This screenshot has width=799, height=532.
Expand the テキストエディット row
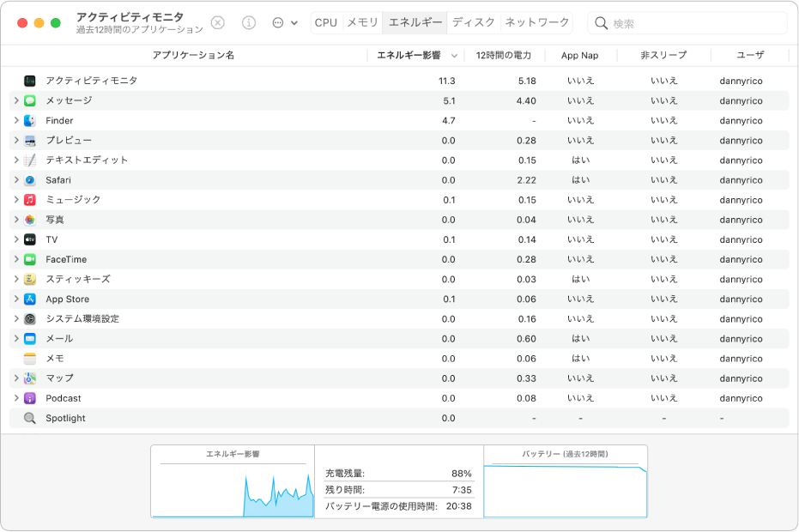point(16,160)
